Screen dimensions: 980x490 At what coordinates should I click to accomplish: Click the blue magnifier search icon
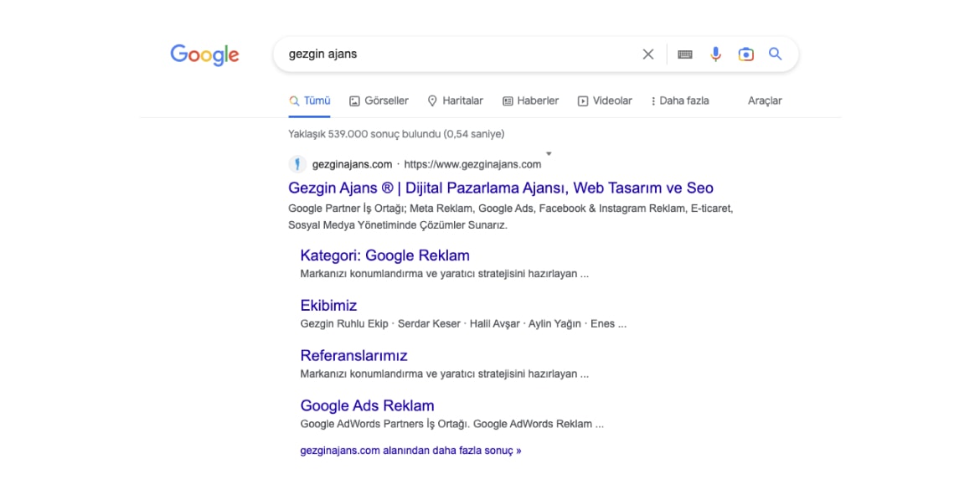(x=776, y=54)
